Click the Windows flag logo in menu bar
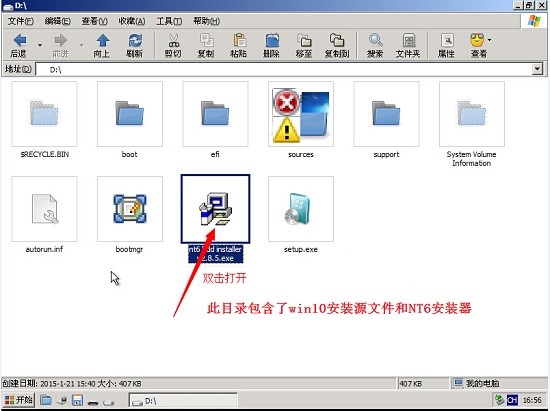 pos(534,21)
